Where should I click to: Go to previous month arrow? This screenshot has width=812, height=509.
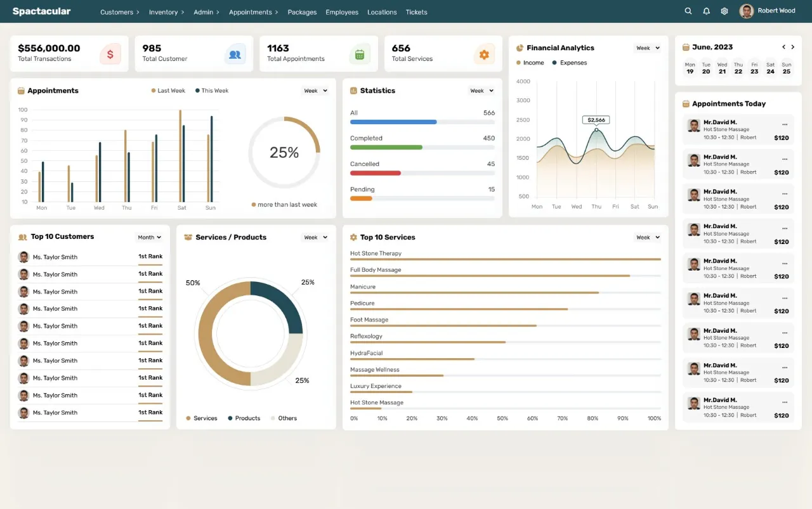(x=783, y=47)
